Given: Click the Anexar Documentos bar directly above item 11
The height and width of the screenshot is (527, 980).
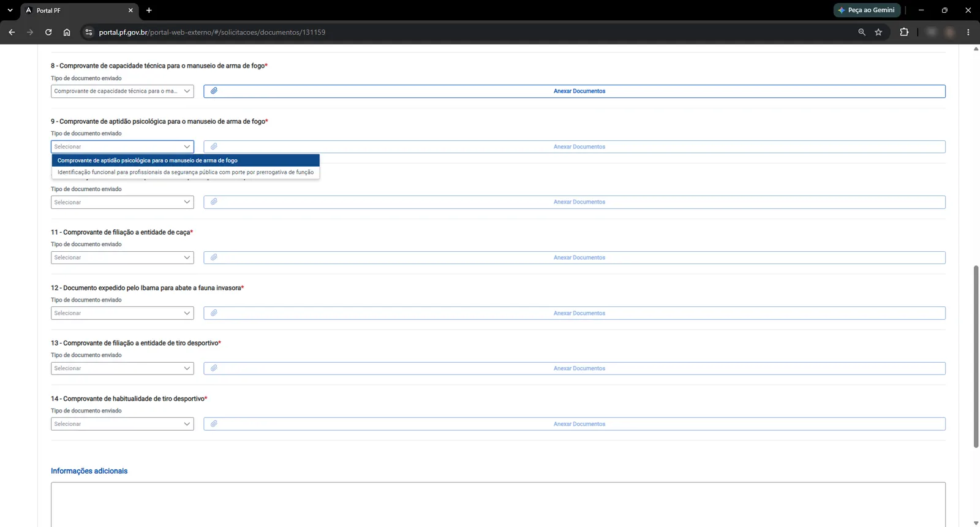Looking at the screenshot, I should (575, 202).
